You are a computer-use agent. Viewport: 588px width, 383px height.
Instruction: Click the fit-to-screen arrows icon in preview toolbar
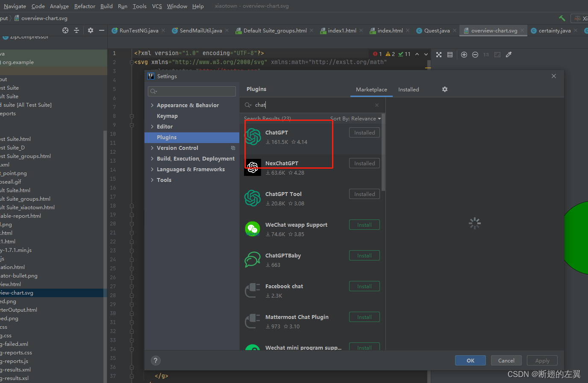439,55
